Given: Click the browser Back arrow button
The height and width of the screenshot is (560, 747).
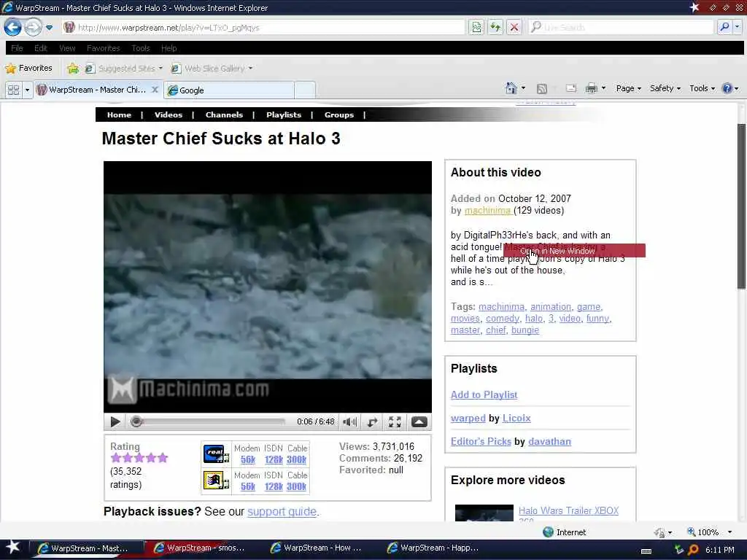Looking at the screenshot, I should [x=13, y=27].
